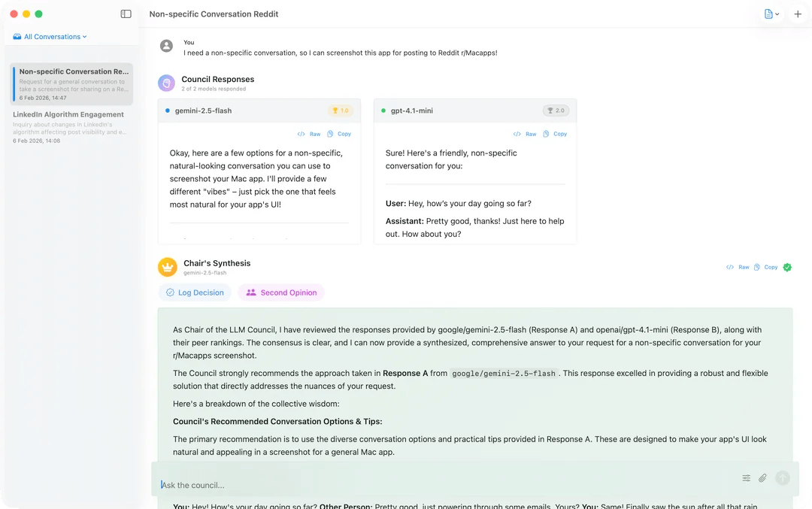812x509 pixels.
Task: Open the document export dropdown in title bar
Action: [771, 14]
